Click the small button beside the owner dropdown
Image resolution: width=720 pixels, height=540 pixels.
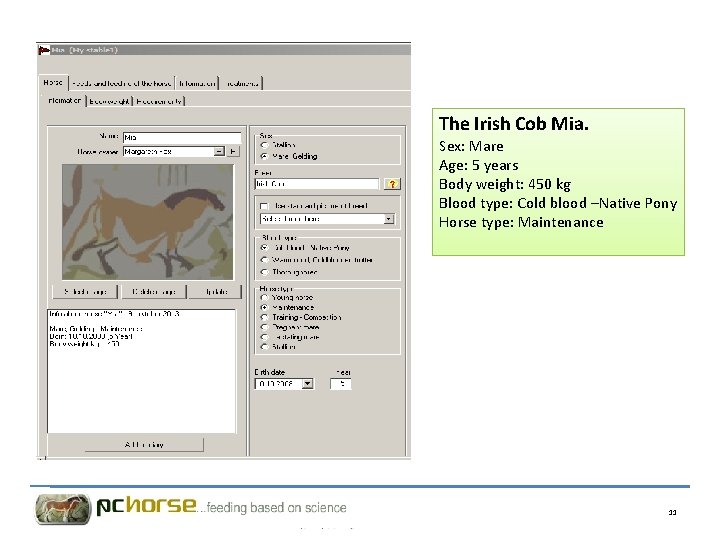click(x=234, y=152)
